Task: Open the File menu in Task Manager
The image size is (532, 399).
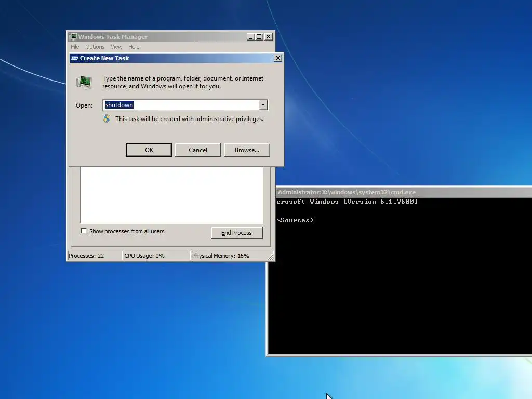Action: click(75, 47)
